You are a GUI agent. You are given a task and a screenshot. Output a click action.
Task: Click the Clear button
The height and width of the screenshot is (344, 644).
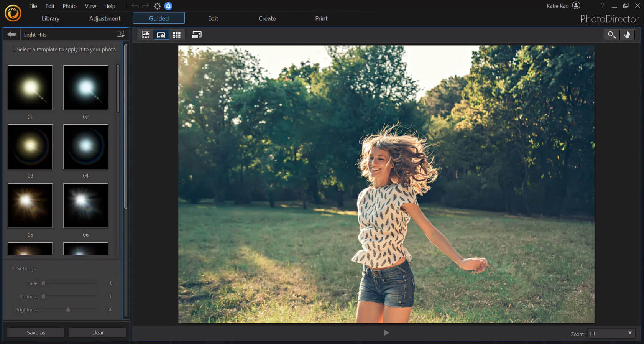click(97, 332)
